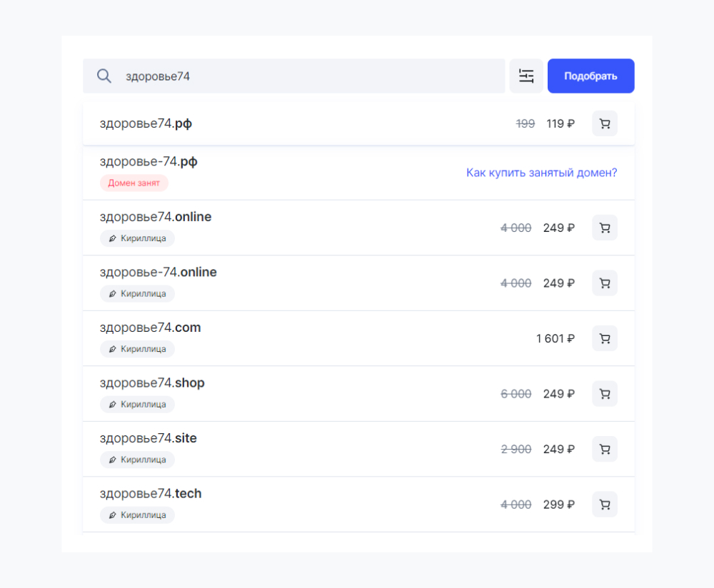Image resolution: width=714 pixels, height=588 pixels.
Task: Click the 249 ₽ price for здоровье74.site
Action: [558, 449]
